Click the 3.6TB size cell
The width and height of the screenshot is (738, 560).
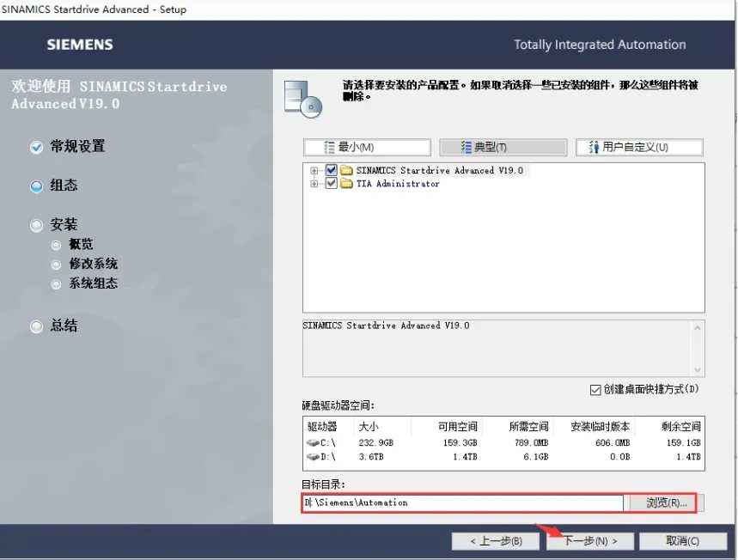click(371, 456)
